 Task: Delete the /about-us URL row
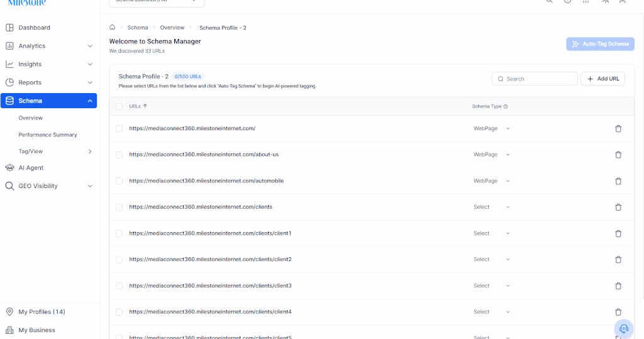click(618, 155)
